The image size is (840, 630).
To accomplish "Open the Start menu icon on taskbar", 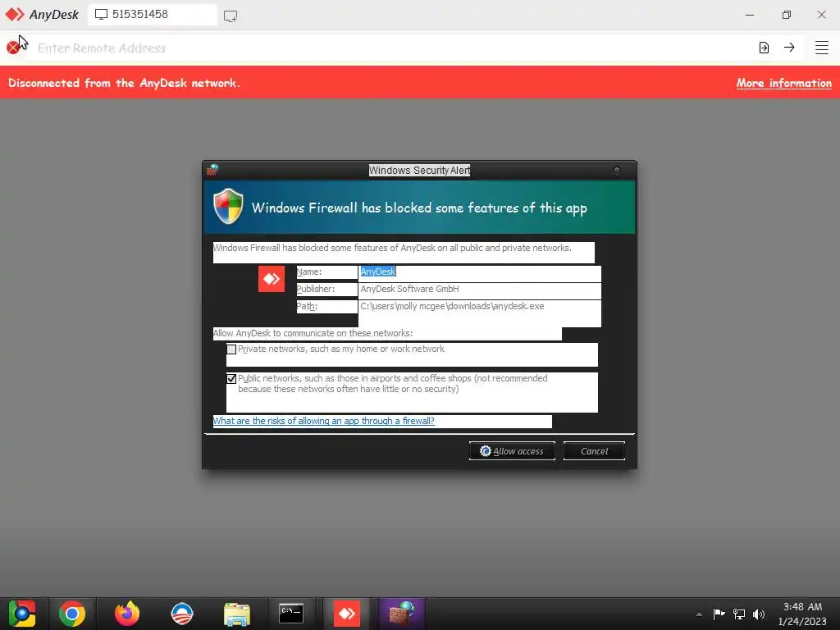I will click(x=22, y=614).
